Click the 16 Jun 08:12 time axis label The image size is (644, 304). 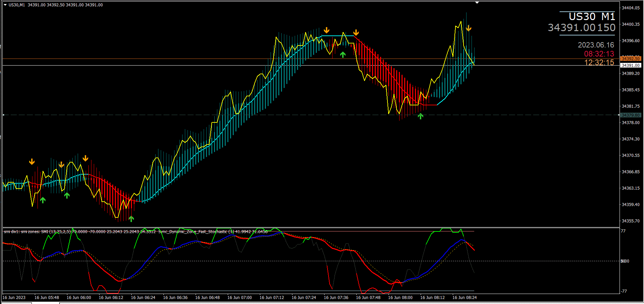pos(432,298)
